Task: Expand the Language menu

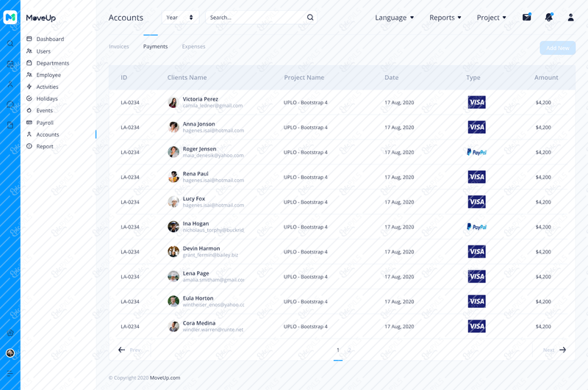Action: 395,18
